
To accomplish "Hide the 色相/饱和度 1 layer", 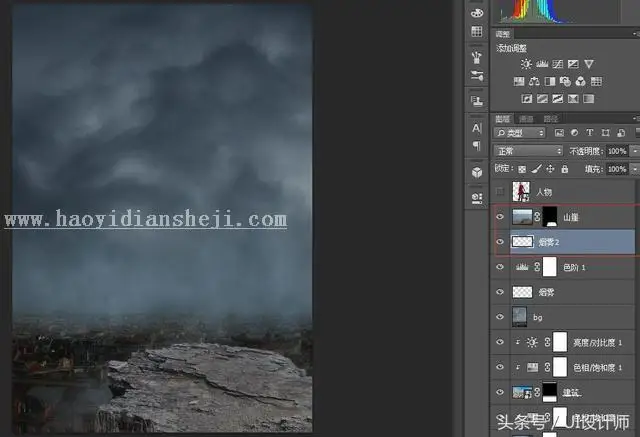I will 500,367.
